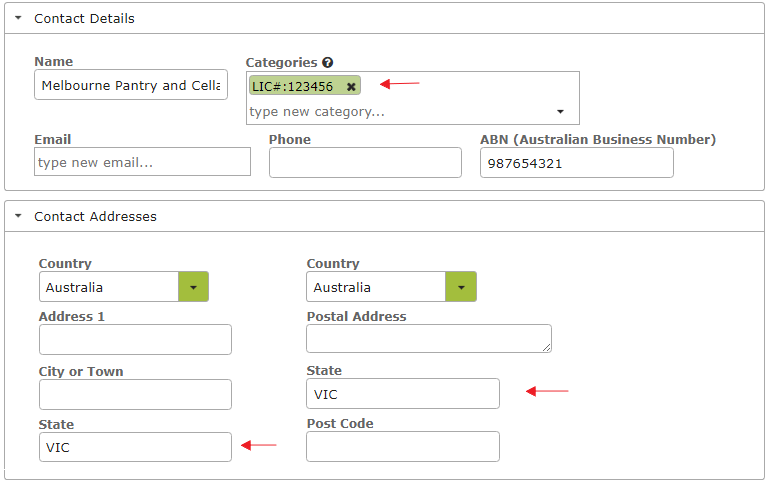Click the Name field with Melbourne Pantry
The width and height of the screenshot is (769, 483).
(131, 85)
